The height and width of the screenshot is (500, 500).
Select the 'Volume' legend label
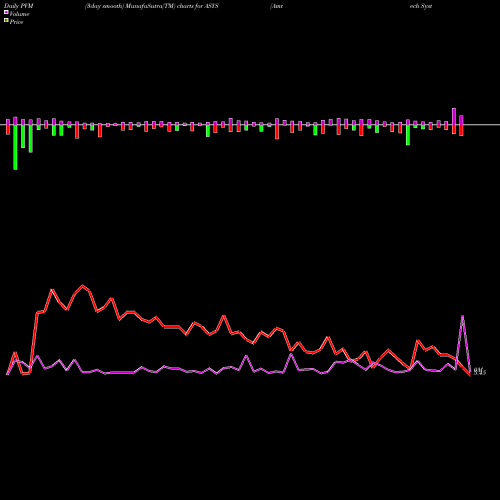click(x=19, y=14)
